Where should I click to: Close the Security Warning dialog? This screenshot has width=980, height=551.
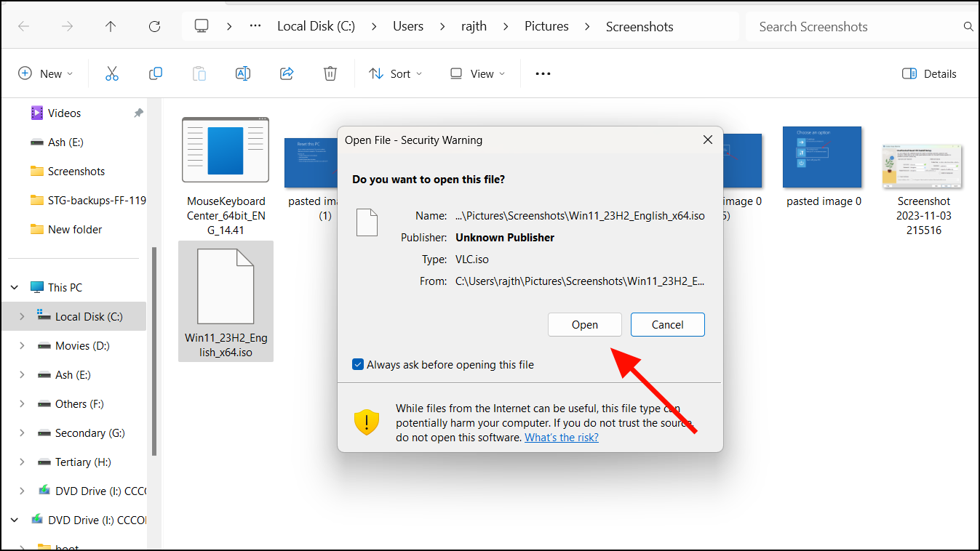pyautogui.click(x=706, y=140)
